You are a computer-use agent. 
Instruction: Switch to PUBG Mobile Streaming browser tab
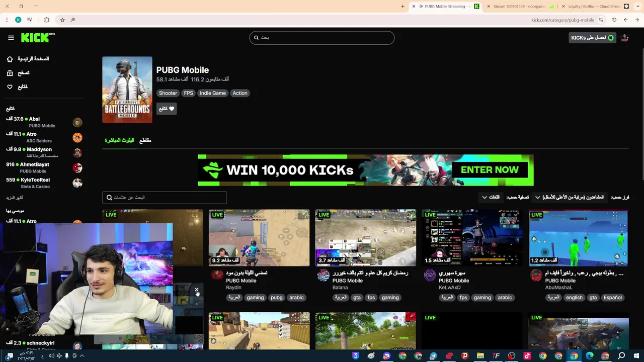tap(445, 7)
